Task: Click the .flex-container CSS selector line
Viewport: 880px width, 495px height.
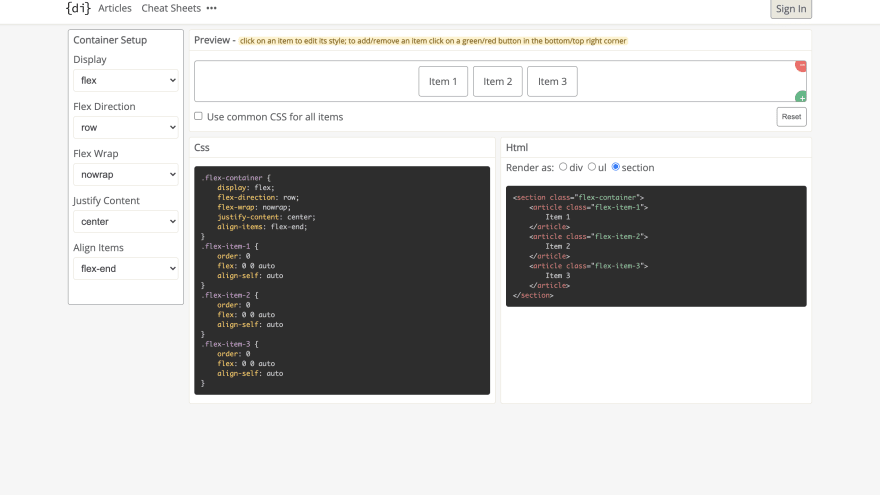Action: [x=236, y=178]
